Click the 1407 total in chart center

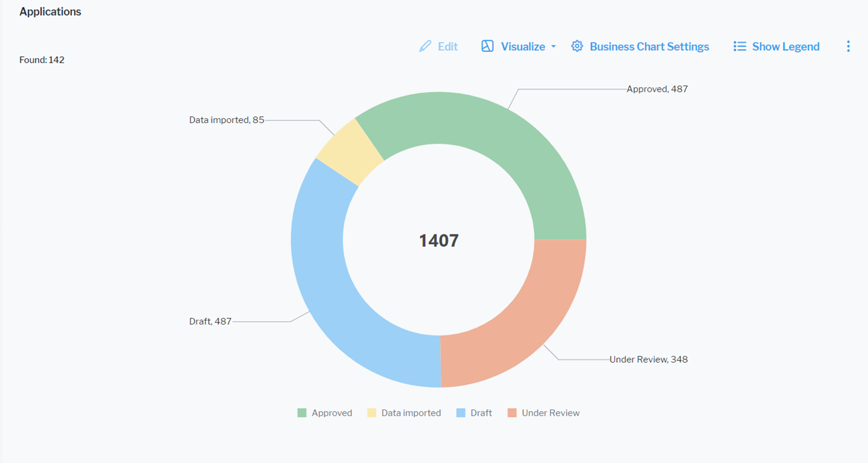pos(437,240)
